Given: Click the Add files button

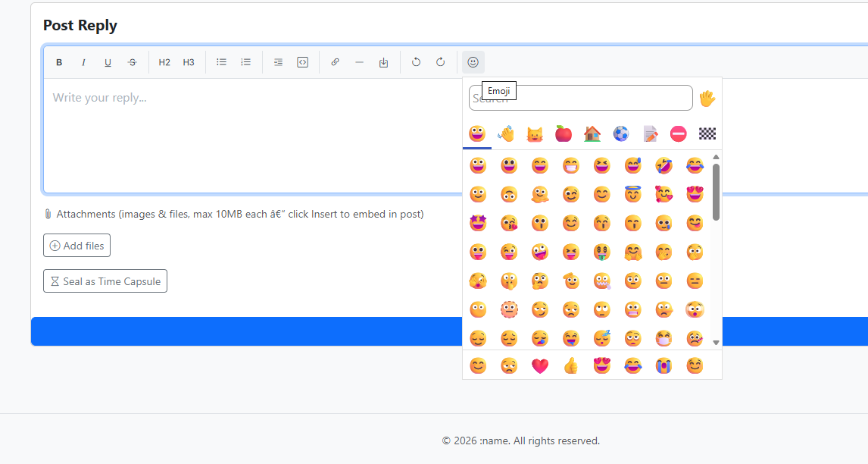Looking at the screenshot, I should 77,246.
